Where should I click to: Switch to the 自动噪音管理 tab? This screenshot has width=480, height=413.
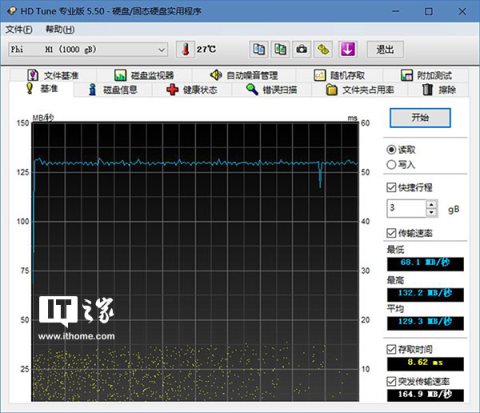244,75
